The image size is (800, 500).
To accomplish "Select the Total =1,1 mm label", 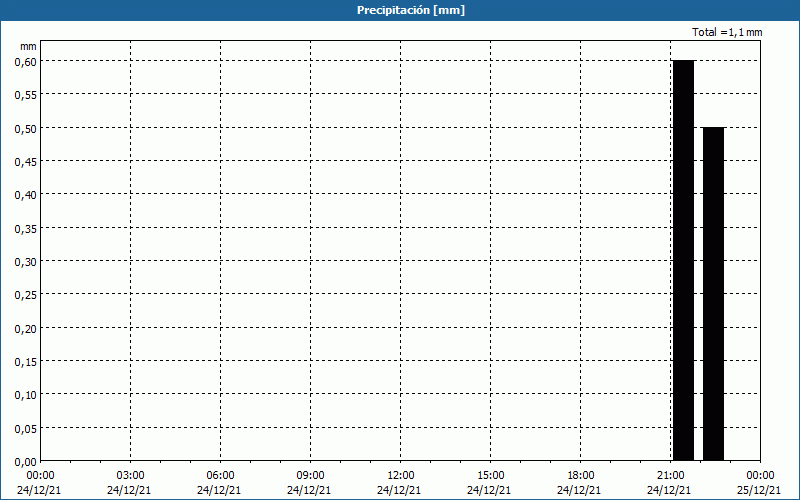I will point(727,32).
